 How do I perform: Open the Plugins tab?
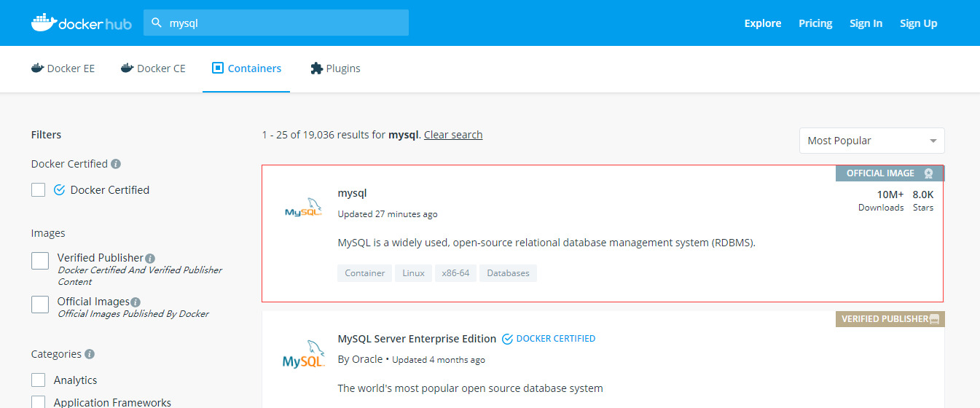[335, 68]
